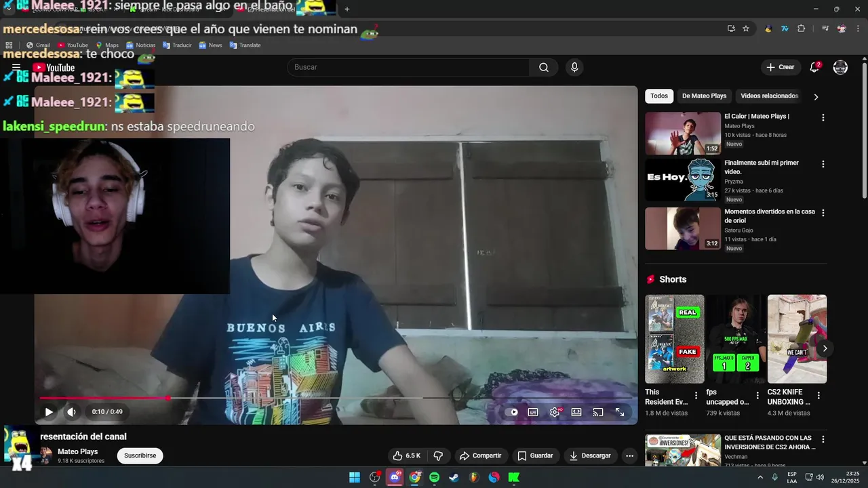Viewport: 868px width, 488px height.
Task: Seek on the red video progress bar
Action: pos(336,398)
